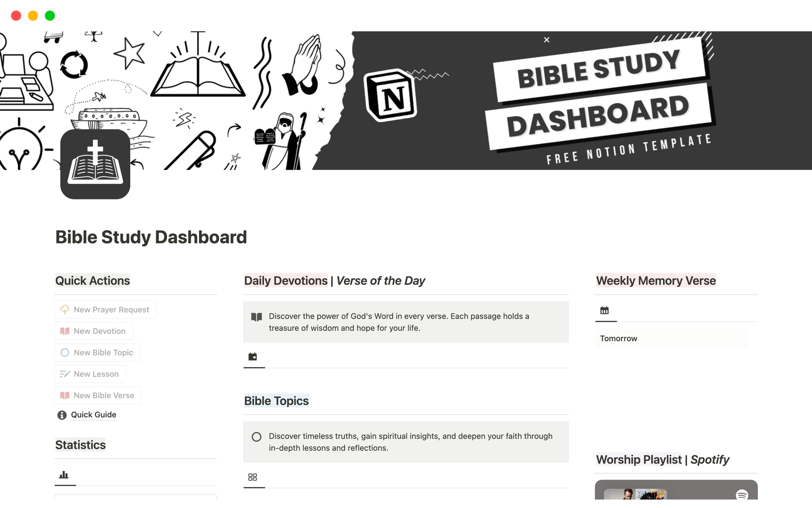812x508 pixels.
Task: Click the New Bible Topic icon
Action: click(64, 352)
